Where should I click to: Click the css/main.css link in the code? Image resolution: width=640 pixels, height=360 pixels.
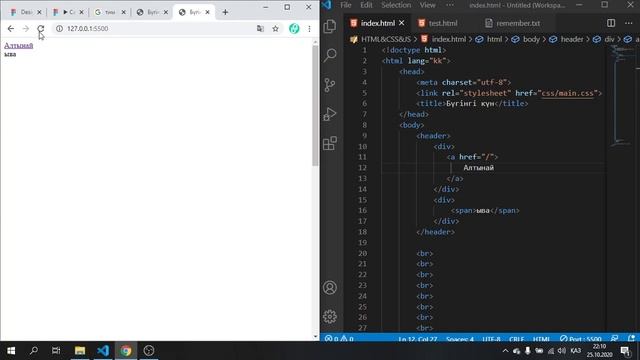point(567,93)
